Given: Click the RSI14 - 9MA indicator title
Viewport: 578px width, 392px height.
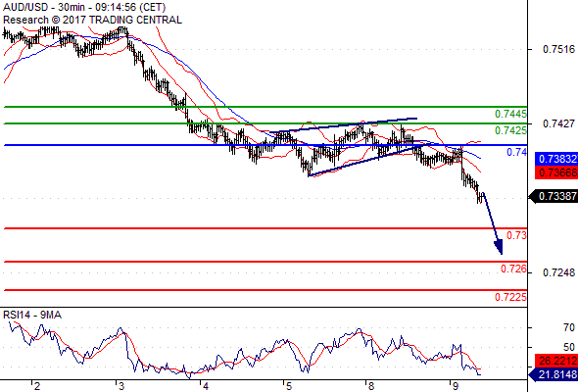Looking at the screenshot, I should coord(32,315).
